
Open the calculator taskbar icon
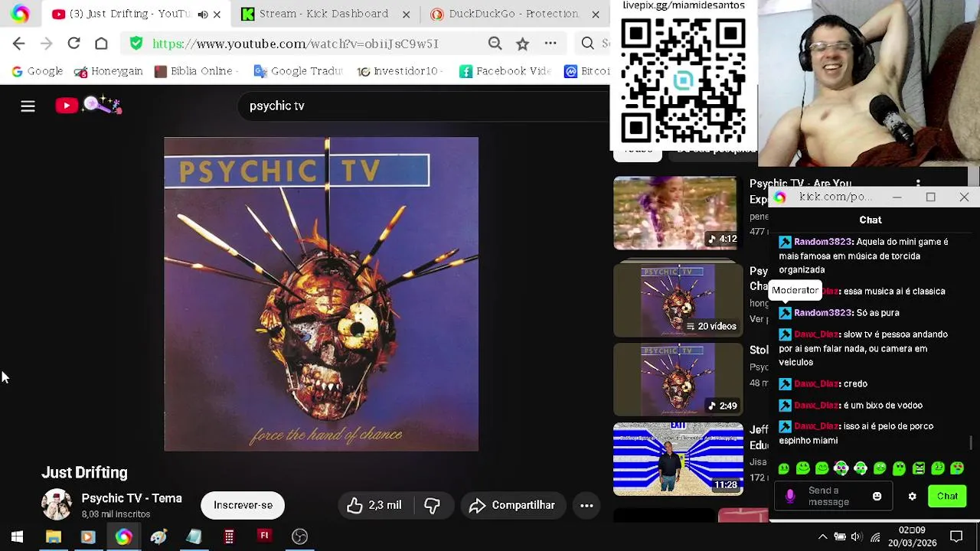tap(228, 536)
